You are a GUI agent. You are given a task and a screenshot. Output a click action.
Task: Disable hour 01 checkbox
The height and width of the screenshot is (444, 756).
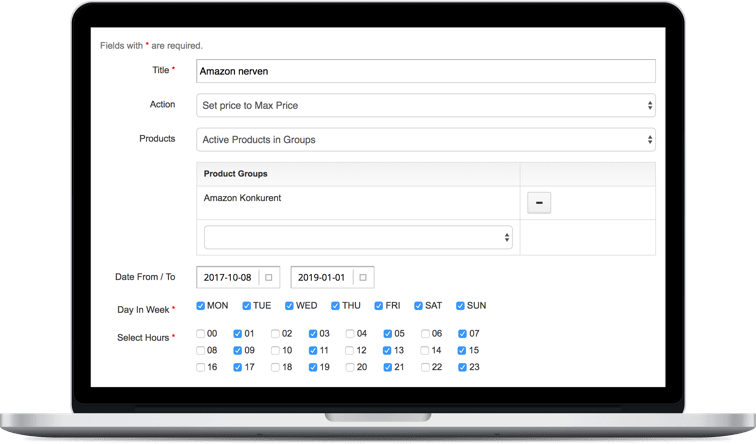238,334
